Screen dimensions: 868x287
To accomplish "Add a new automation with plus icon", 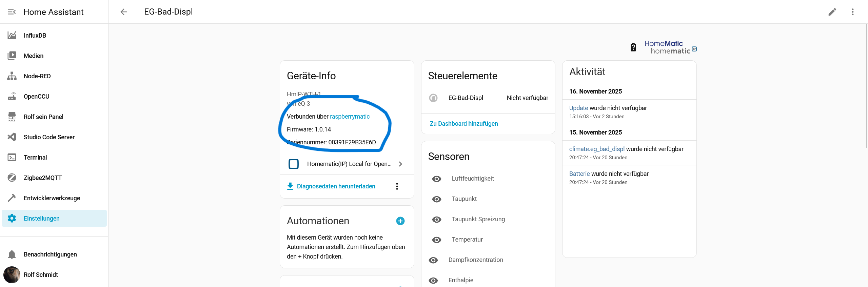I will 400,221.
